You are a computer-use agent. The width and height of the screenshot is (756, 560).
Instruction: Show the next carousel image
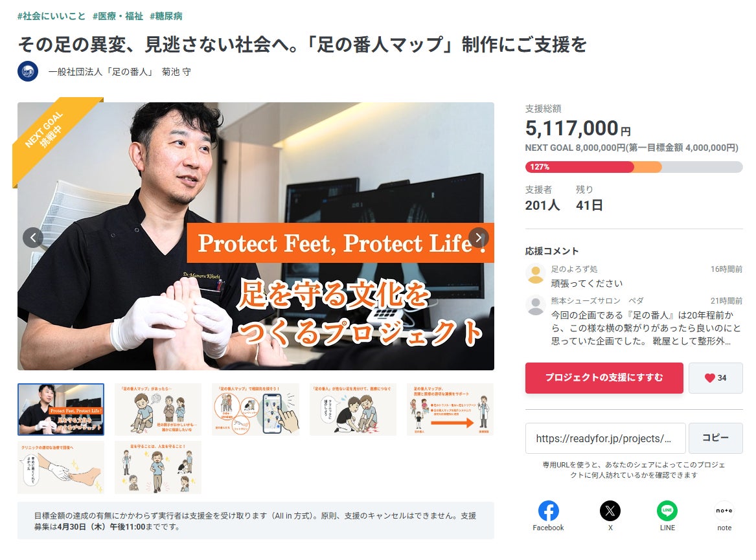point(478,238)
